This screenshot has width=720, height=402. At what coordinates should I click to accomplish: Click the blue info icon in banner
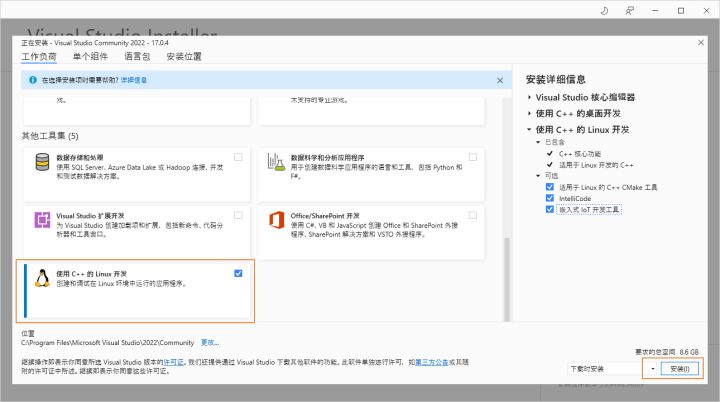tap(33, 80)
